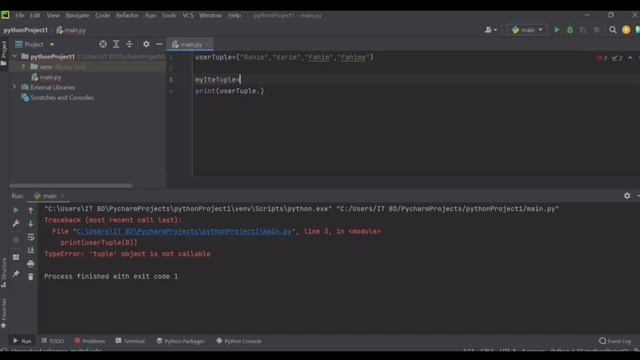
Task: Click print icon in Run panel
Action: coord(31,264)
